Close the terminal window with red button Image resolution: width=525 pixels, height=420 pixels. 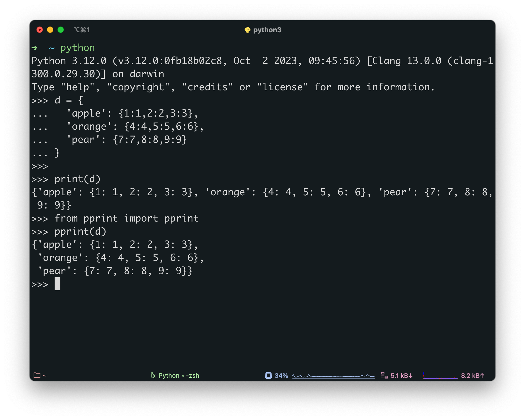(40, 30)
